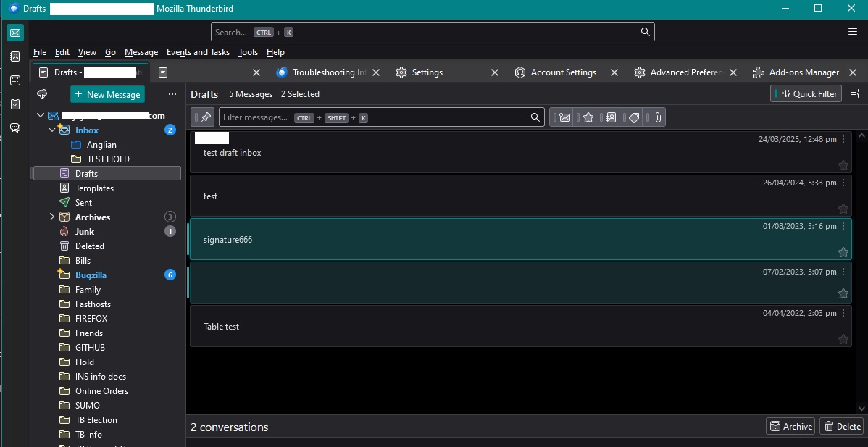Viewport: 868px width, 447px height.
Task: Open message list display options icon
Action: coord(855,93)
